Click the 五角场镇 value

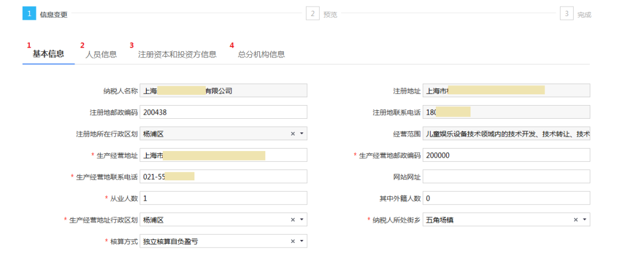pos(440,220)
